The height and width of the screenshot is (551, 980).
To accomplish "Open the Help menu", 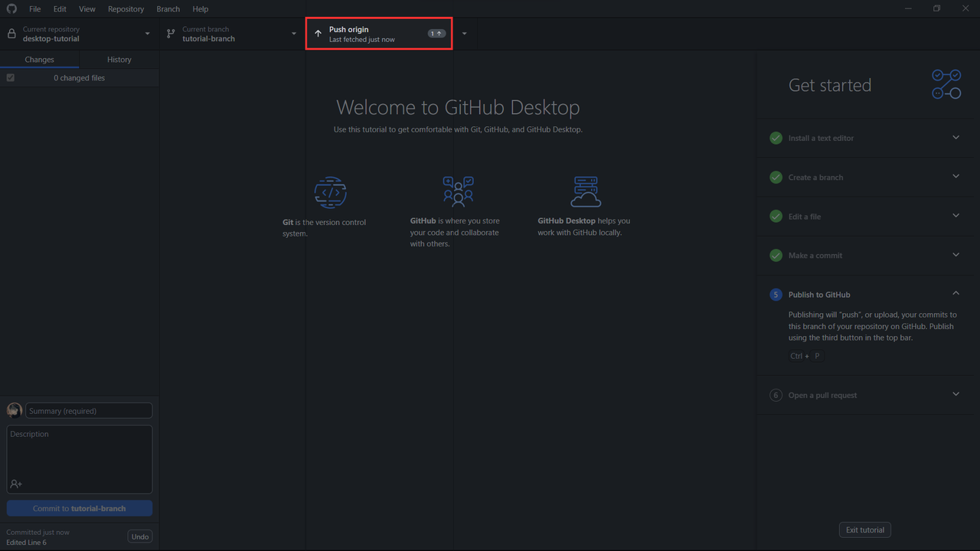I will click(201, 9).
